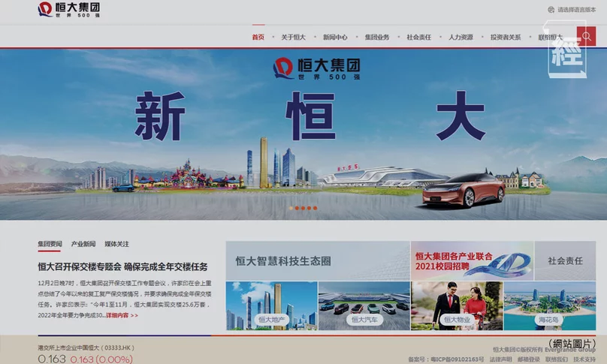Open the 社会责任 menu item in the navigation bar
This screenshot has width=607, height=364.
pyautogui.click(x=419, y=37)
